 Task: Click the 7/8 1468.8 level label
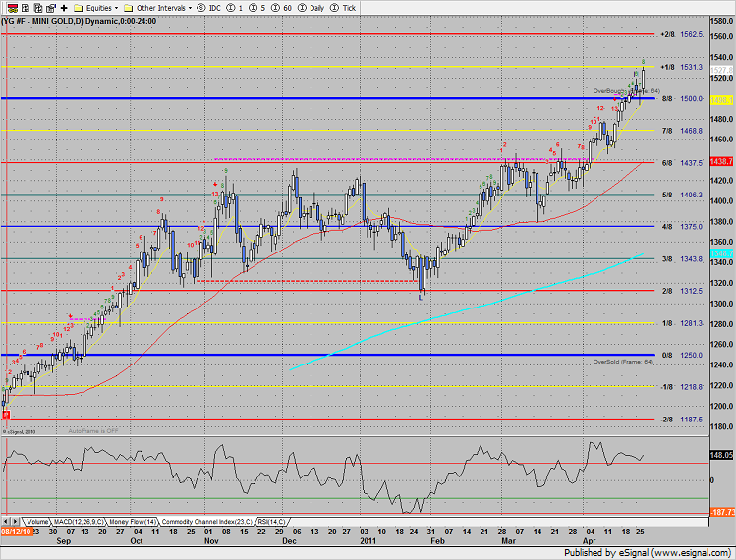click(683, 131)
